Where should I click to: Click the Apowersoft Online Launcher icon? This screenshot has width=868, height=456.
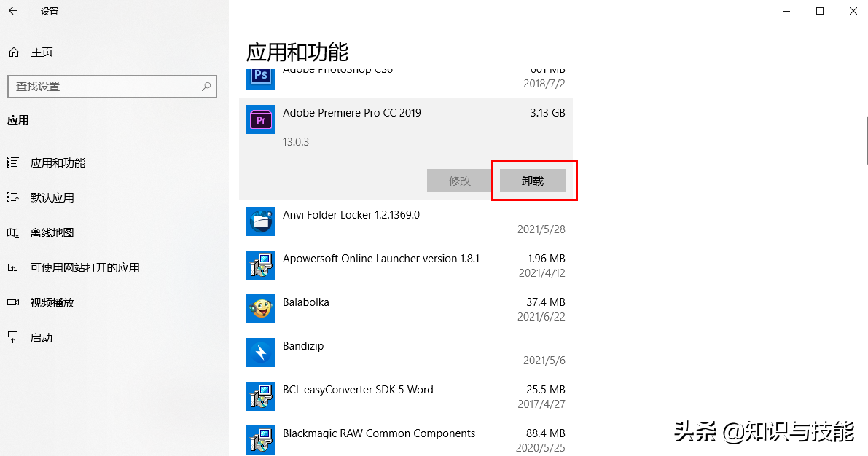point(261,265)
